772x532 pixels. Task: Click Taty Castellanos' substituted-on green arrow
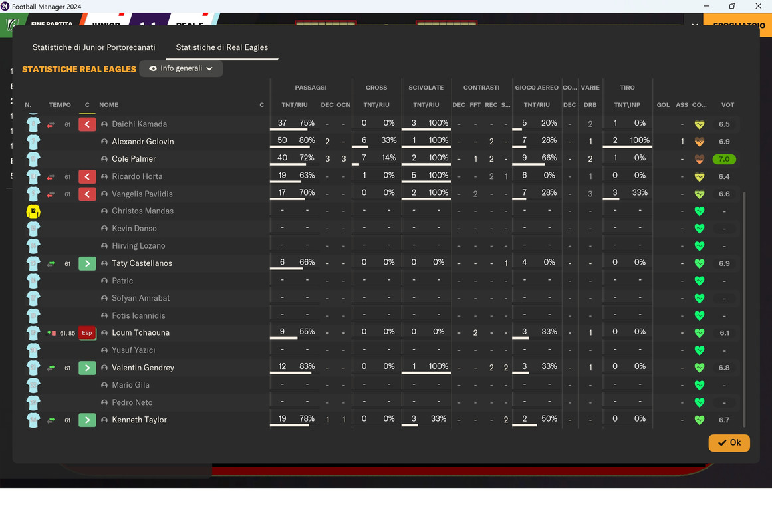[87, 263]
